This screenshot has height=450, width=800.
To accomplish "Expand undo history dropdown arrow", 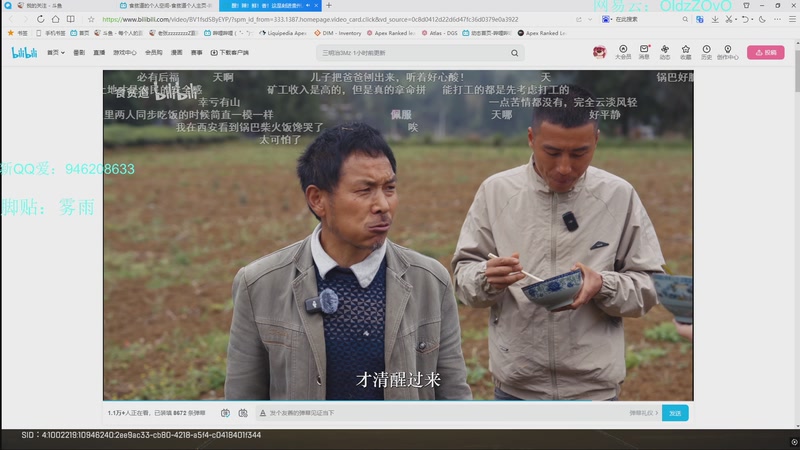I will click(x=752, y=20).
